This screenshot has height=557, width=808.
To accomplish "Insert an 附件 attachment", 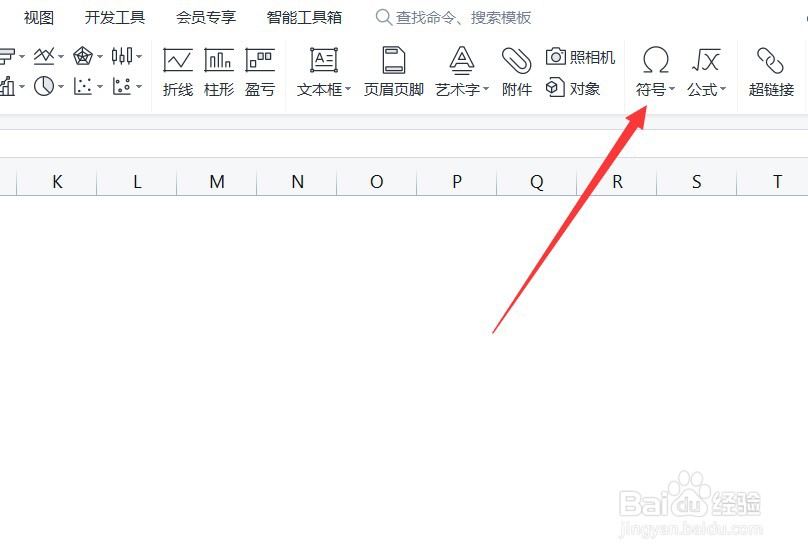I will pyautogui.click(x=516, y=72).
